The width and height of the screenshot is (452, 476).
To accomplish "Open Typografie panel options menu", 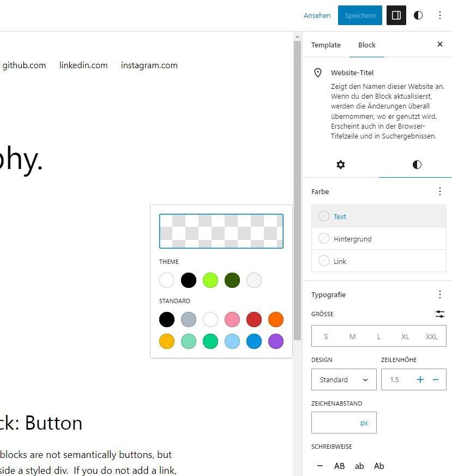I will pos(440,294).
